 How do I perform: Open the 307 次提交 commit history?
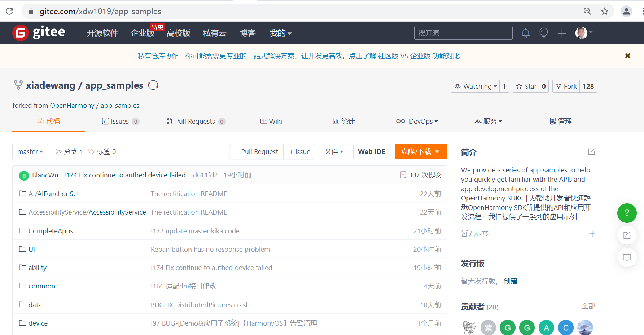(x=421, y=175)
